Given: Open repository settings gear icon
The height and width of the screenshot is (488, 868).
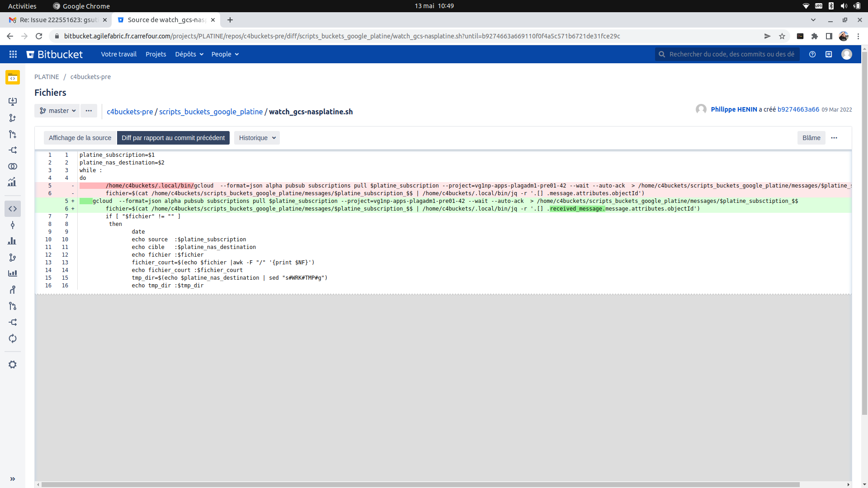Looking at the screenshot, I should point(13,365).
